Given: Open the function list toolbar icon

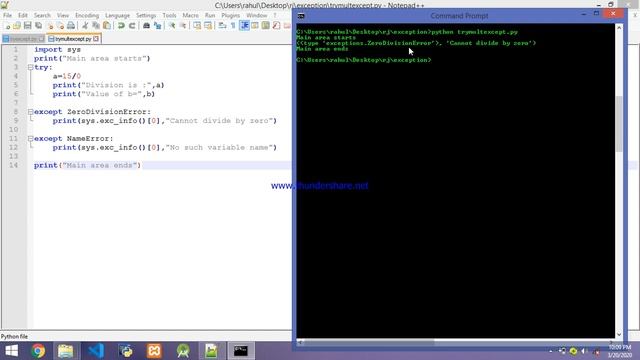Looking at the screenshot, I should 276,26.
